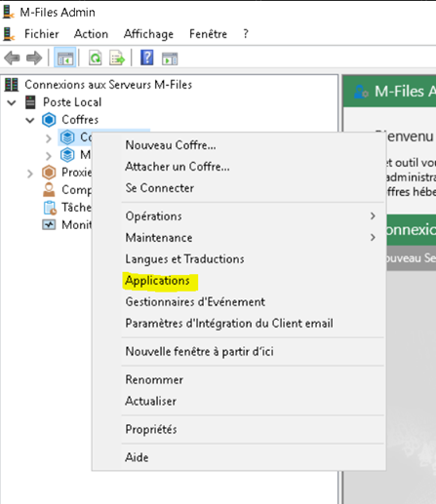Open the Action menu
436x504 pixels.
91,34
